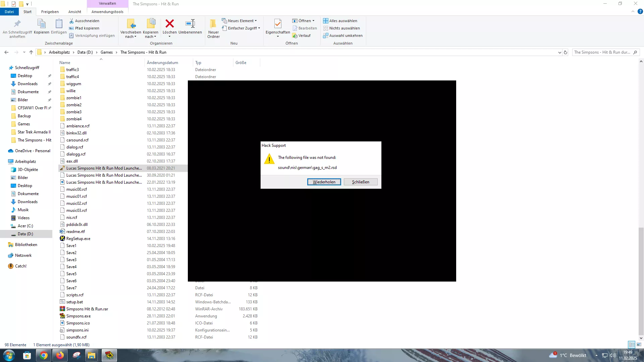Open Firefox from the taskbar
Viewport: 644px width, 362px height.
(60, 355)
